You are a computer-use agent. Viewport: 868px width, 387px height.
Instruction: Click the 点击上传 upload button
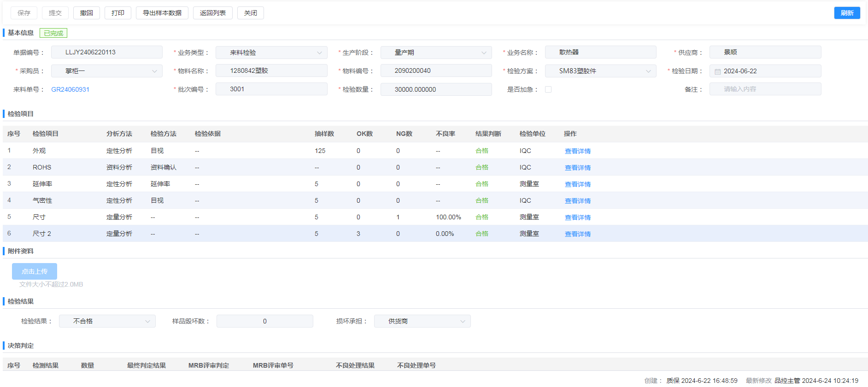pyautogui.click(x=35, y=271)
